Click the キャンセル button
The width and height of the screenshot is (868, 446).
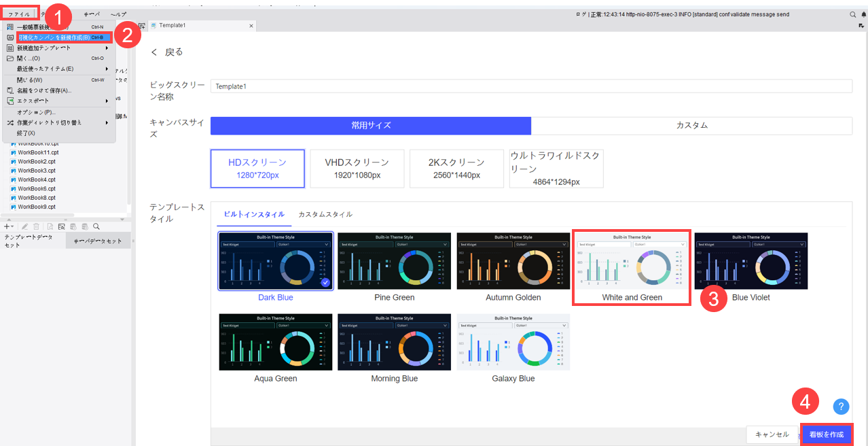[772, 434]
